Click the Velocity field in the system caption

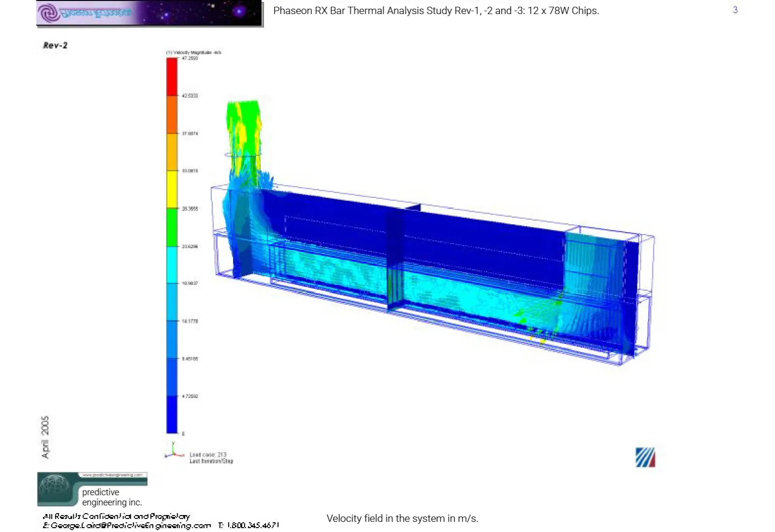[403, 518]
